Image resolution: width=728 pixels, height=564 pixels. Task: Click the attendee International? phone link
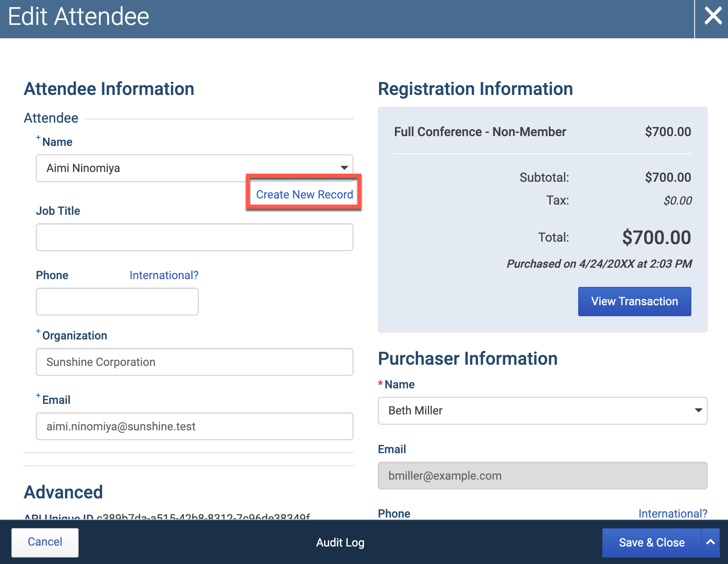(x=164, y=275)
